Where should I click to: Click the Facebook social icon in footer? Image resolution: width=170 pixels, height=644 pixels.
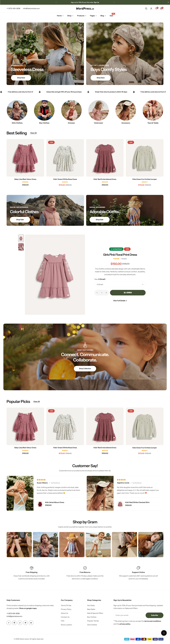pos(9,623)
